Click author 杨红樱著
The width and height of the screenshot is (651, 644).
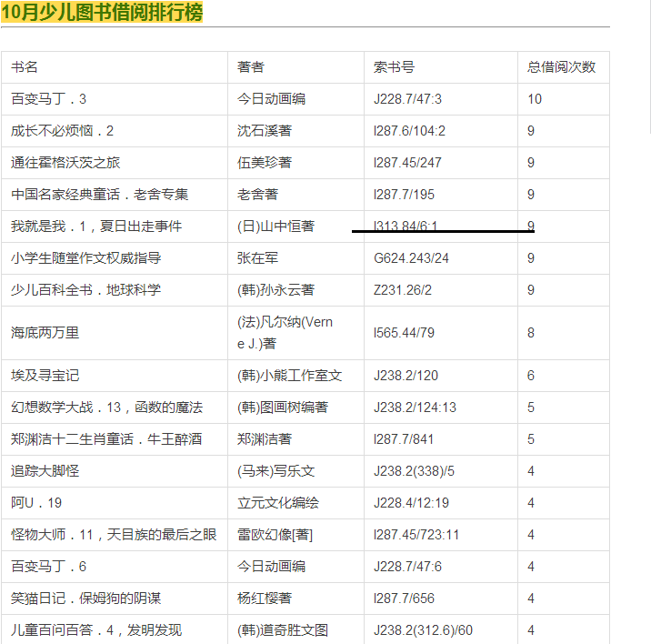click(x=265, y=599)
